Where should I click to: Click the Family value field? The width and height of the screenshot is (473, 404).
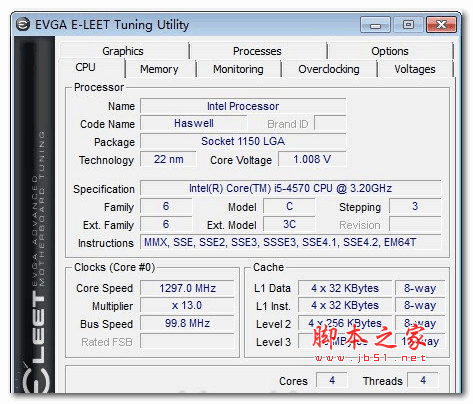pyautogui.click(x=166, y=206)
